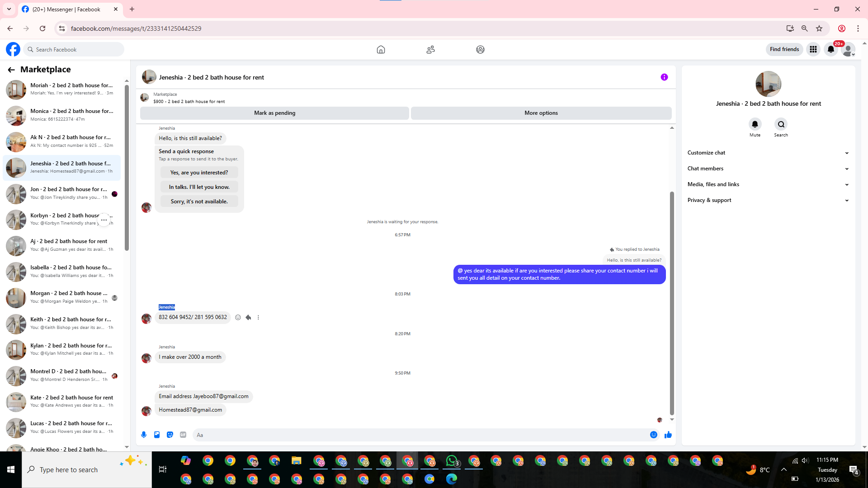Viewport: 868px width, 488px height.
Task: Open the GIF picker icon
Action: tap(183, 435)
